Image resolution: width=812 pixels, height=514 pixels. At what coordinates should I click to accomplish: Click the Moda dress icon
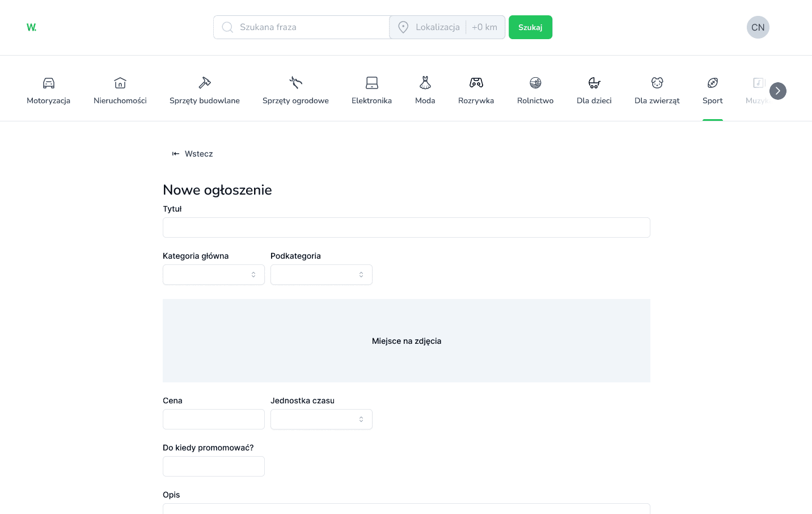pyautogui.click(x=425, y=82)
